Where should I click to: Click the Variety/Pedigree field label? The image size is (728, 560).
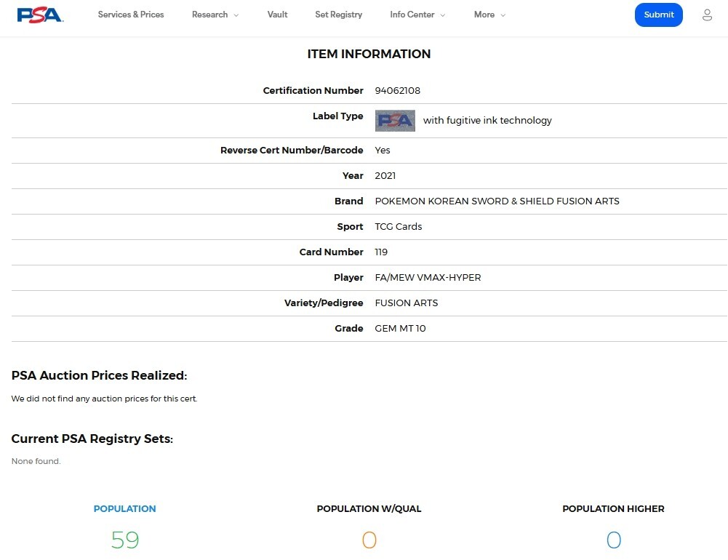[324, 303]
